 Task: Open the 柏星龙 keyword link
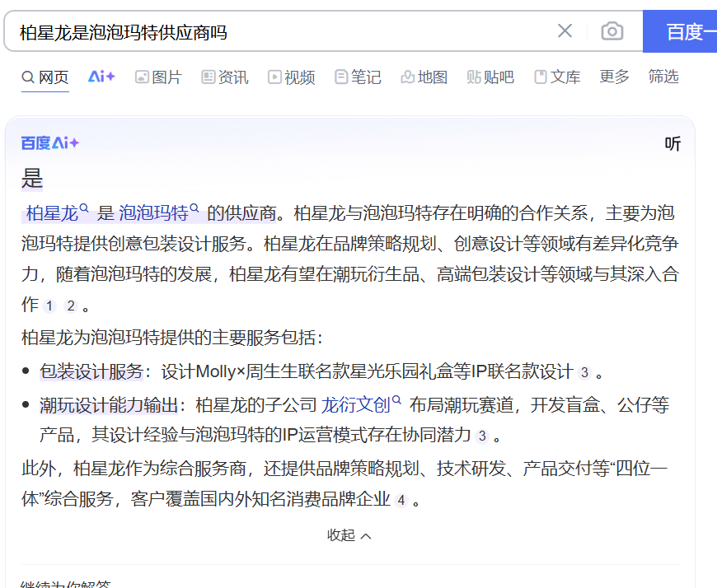click(x=52, y=213)
